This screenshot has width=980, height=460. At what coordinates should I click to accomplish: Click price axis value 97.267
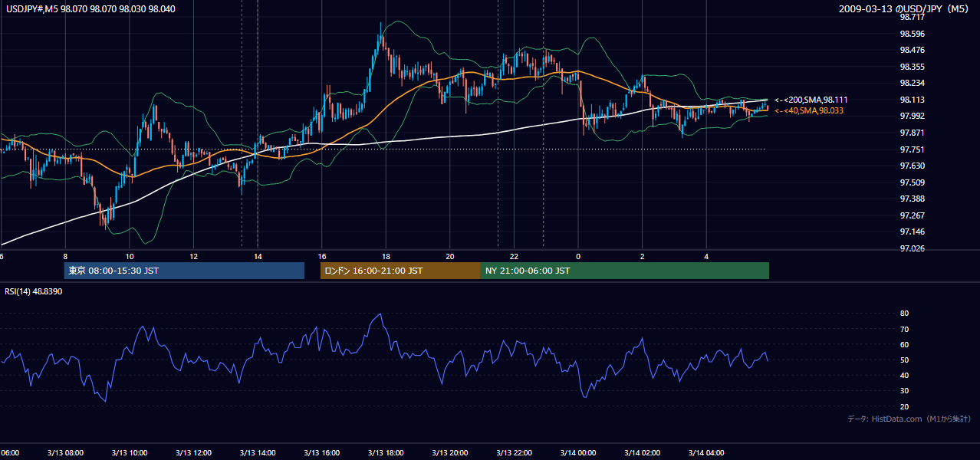912,215
